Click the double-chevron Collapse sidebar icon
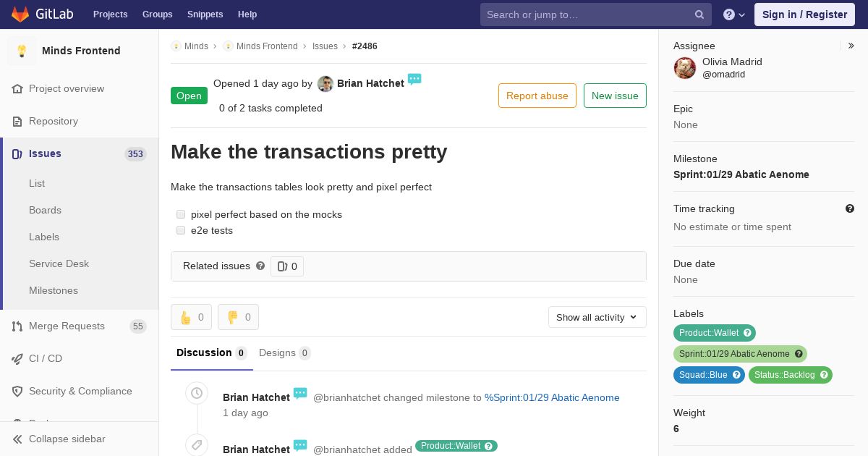This screenshot has height=456, width=868. tap(17, 439)
